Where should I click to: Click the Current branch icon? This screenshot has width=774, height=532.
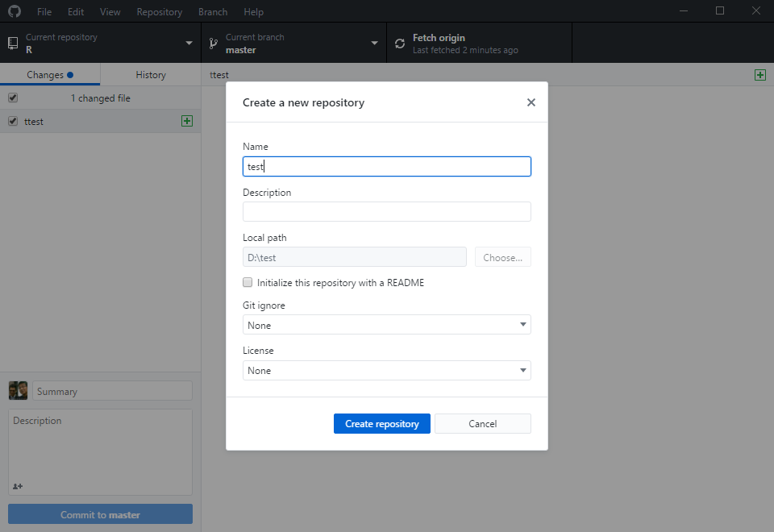pyautogui.click(x=214, y=44)
